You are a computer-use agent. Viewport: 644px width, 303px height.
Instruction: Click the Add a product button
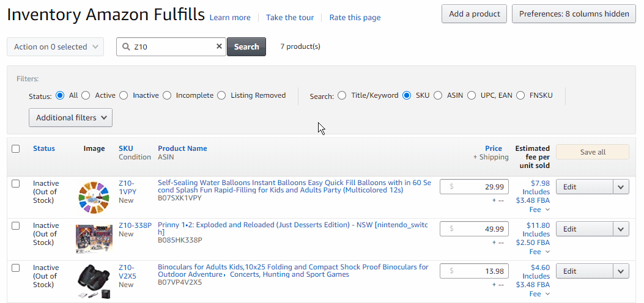[x=474, y=14]
